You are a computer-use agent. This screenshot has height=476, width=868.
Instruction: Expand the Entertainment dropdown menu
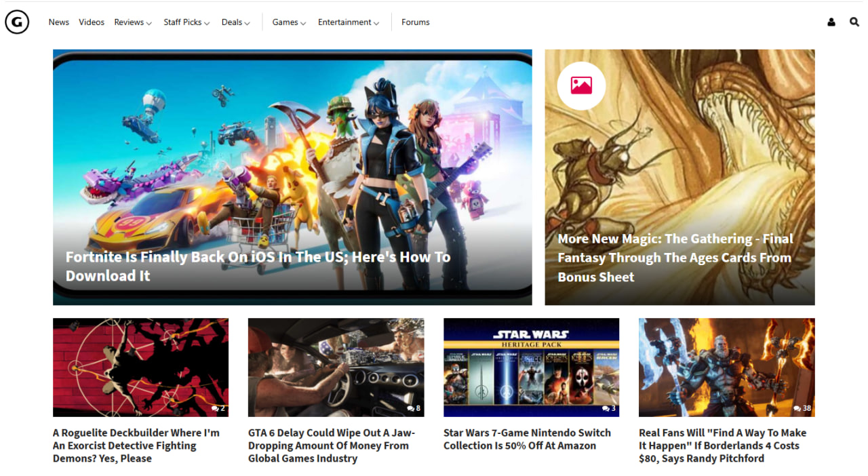pyautogui.click(x=349, y=22)
